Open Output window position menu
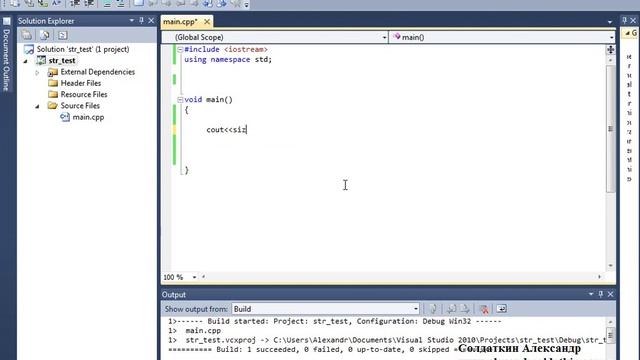640x360 pixels. tap(591, 294)
